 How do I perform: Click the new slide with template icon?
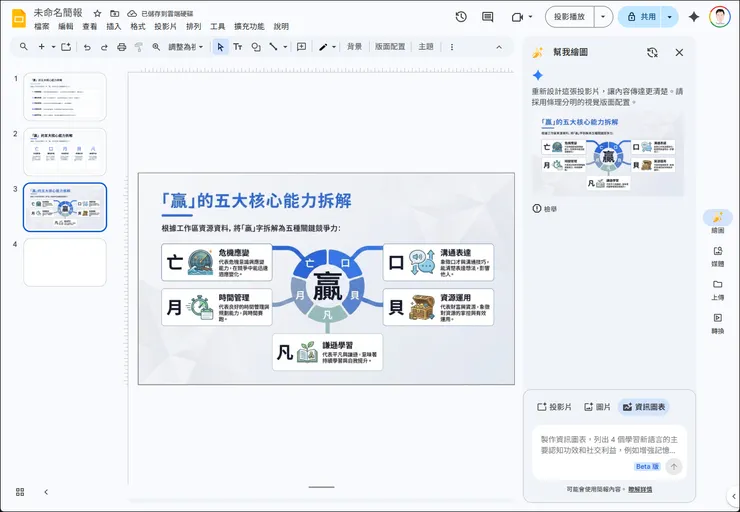(x=66, y=47)
